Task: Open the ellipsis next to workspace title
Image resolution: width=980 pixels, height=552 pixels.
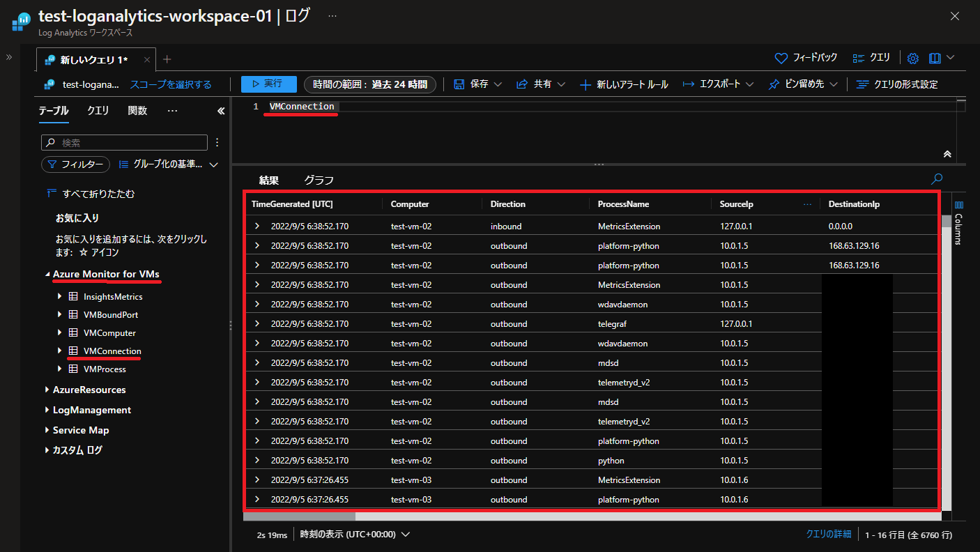Action: click(x=332, y=15)
